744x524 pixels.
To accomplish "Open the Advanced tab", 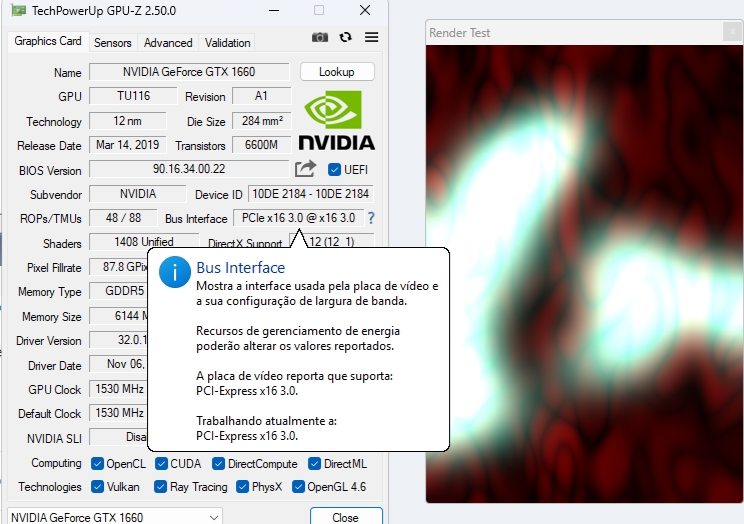I will (x=168, y=43).
